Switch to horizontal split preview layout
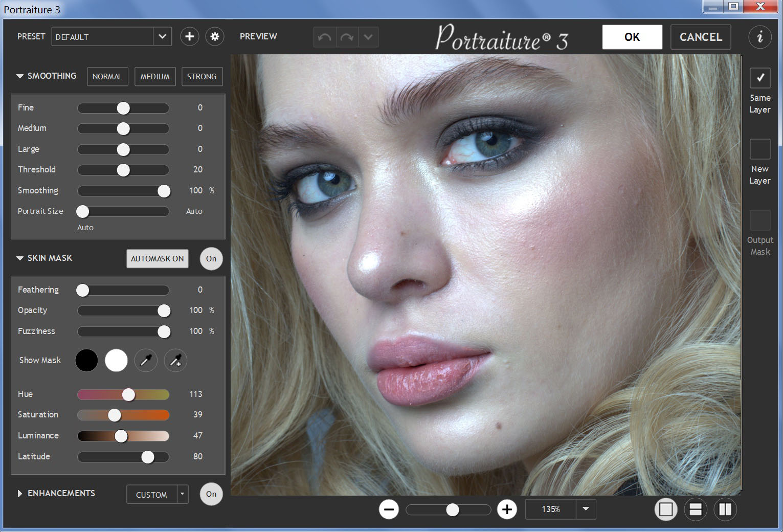Viewport: 783px width, 532px height. [696, 509]
